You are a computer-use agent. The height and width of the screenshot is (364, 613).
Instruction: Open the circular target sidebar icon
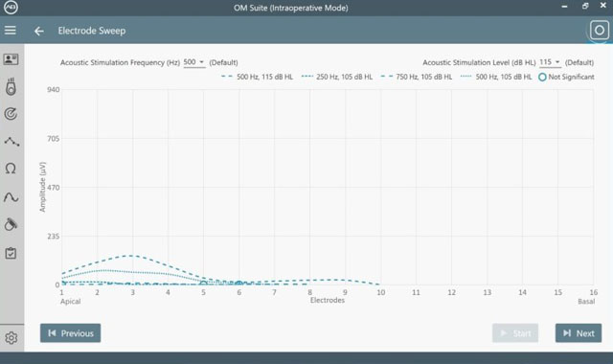click(11, 114)
